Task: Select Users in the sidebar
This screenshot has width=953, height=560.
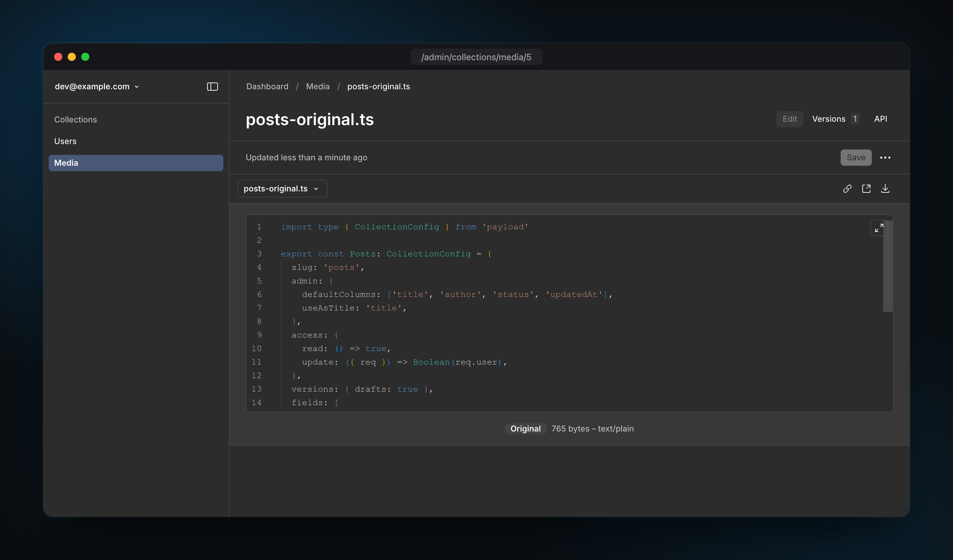Action: tap(136, 141)
